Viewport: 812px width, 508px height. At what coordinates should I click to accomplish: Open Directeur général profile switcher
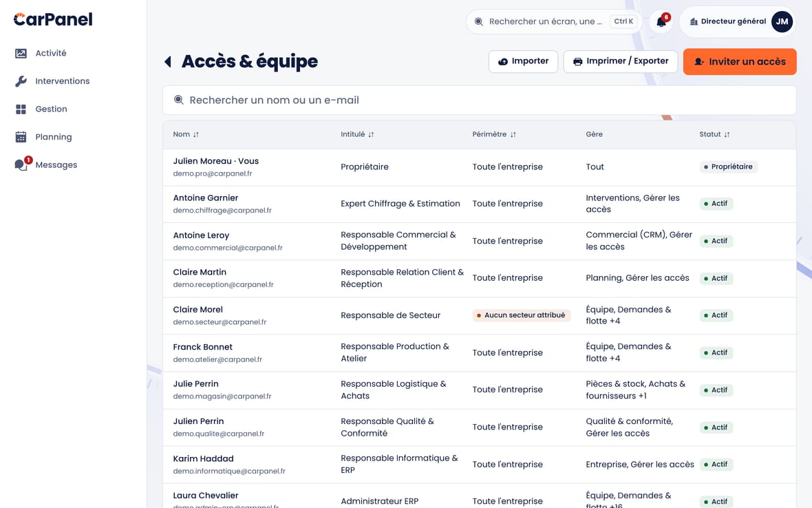coord(738,22)
